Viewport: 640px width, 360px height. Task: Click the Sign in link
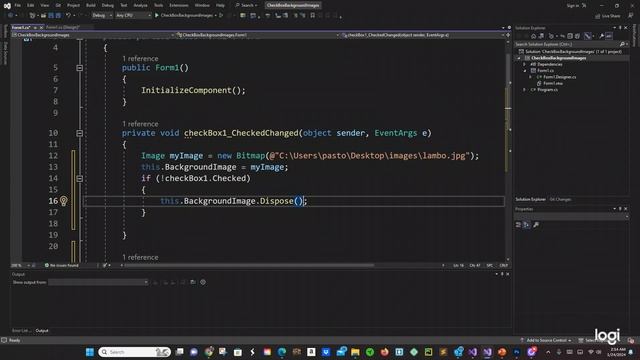click(573, 6)
